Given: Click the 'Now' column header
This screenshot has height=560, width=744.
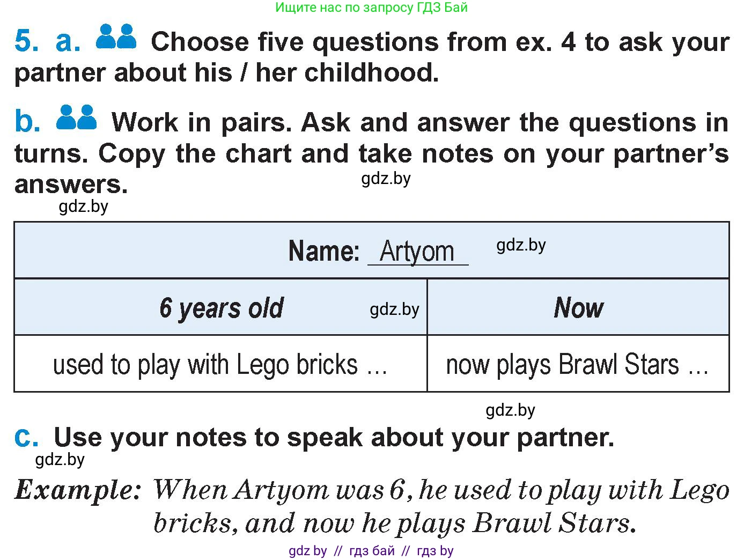Looking at the screenshot, I should (578, 308).
